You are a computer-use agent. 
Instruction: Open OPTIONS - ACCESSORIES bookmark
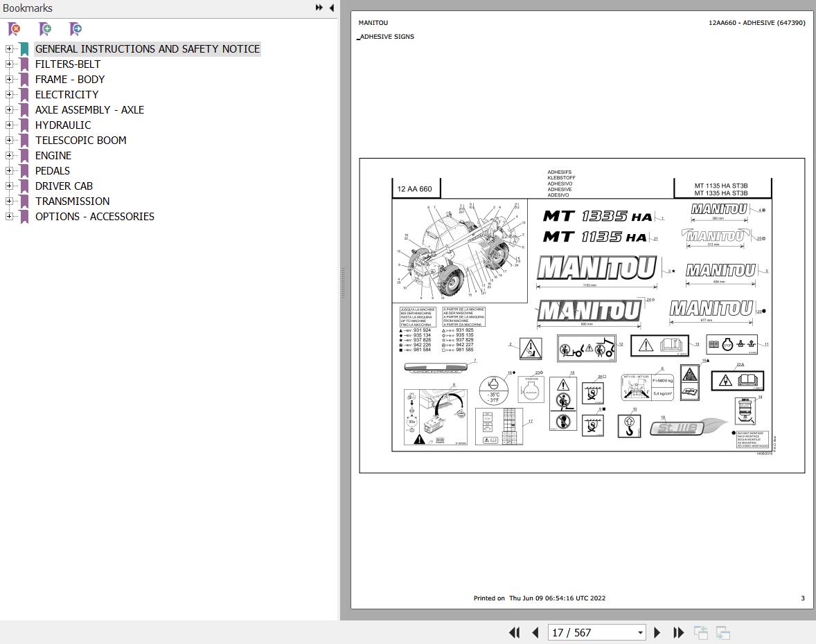(x=94, y=216)
